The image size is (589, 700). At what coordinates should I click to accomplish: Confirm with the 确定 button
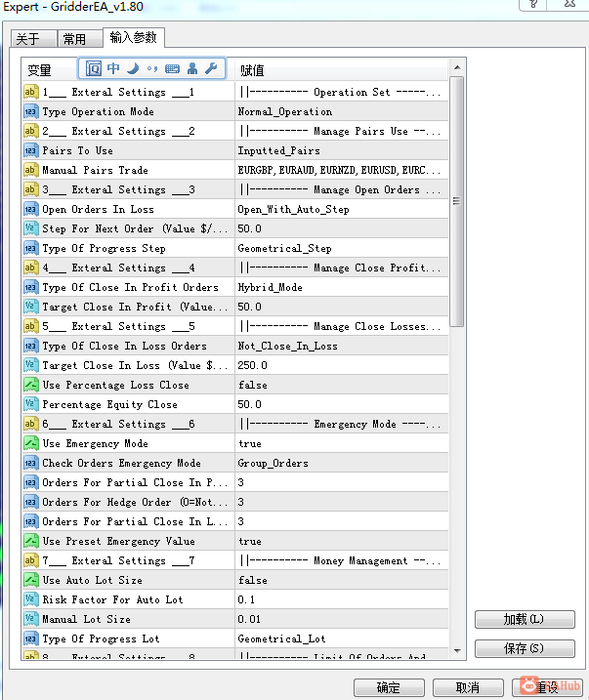[389, 687]
